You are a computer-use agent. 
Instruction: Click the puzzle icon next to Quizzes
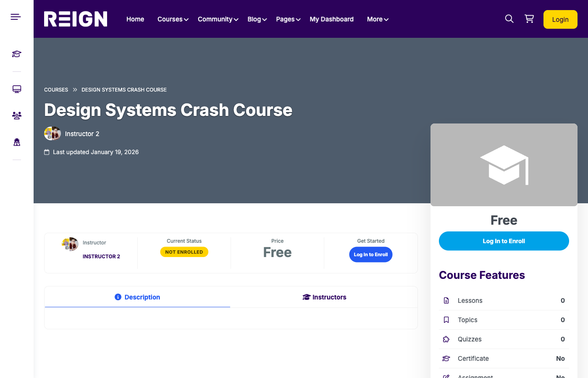point(446,339)
